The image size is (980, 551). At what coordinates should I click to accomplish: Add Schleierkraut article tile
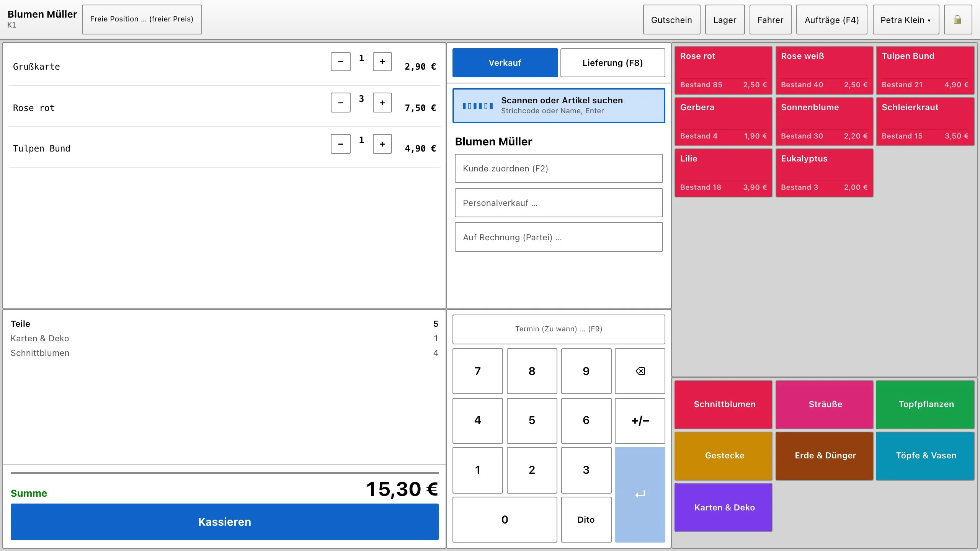tap(925, 122)
